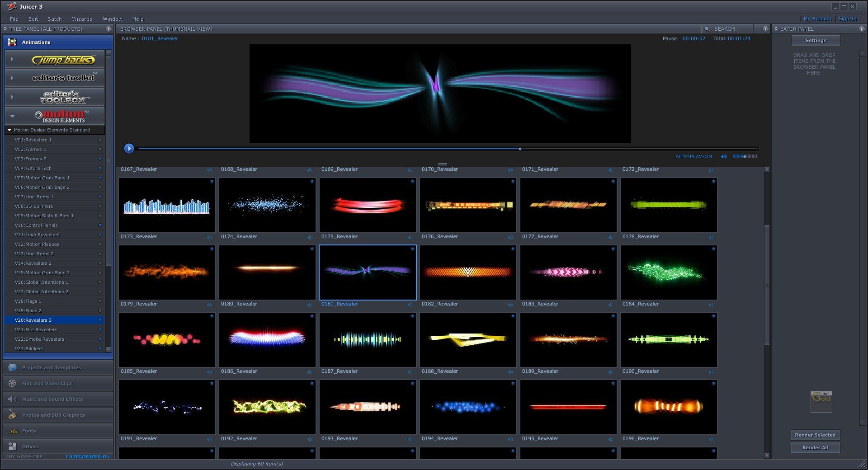The height and width of the screenshot is (470, 868).
Task: Click the Music and Sound Effects speaker icon
Action: [x=12, y=399]
